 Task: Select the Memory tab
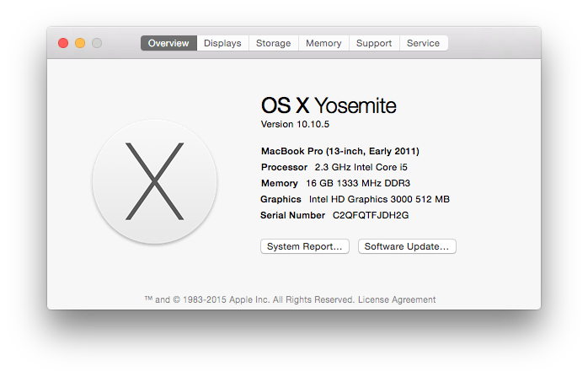(323, 43)
